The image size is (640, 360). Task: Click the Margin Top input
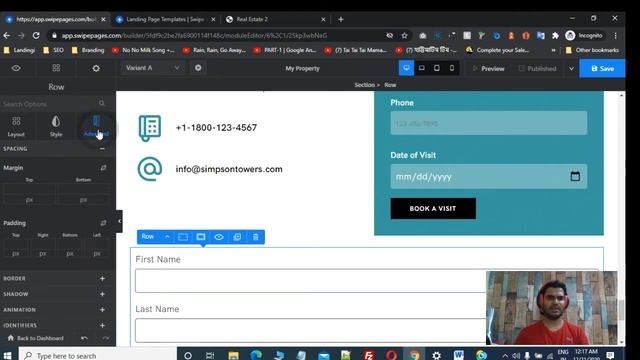pos(29,195)
